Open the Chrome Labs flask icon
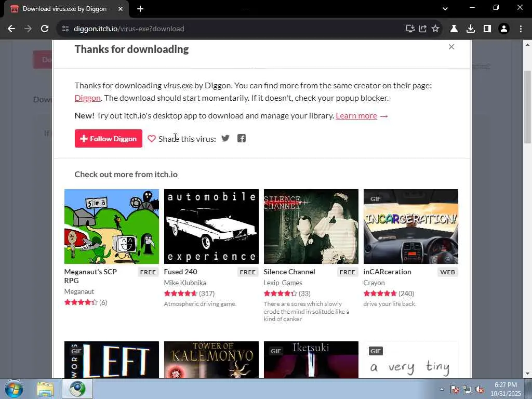 454,29
